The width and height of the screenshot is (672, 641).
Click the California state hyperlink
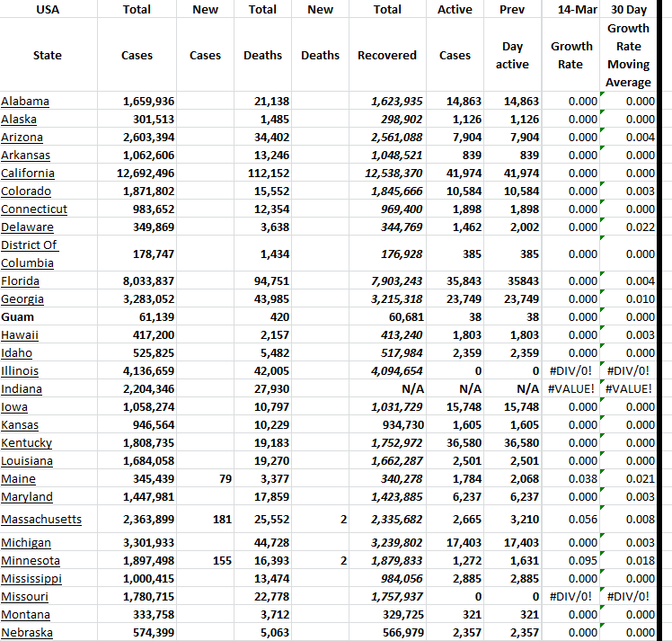[x=28, y=174]
